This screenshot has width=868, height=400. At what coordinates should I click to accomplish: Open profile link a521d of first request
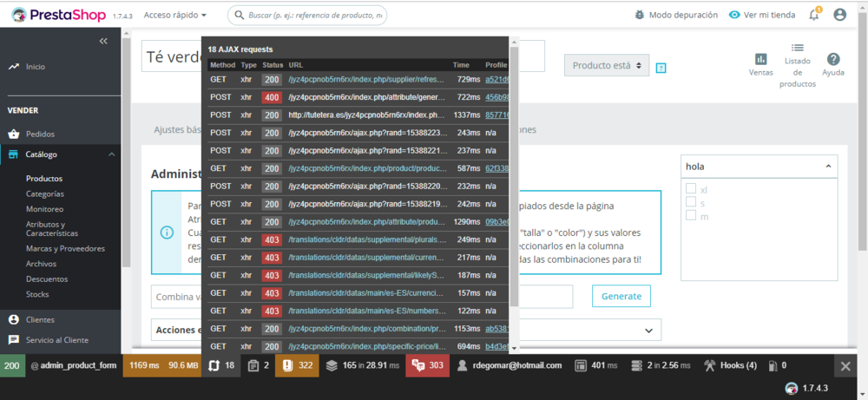coord(496,80)
